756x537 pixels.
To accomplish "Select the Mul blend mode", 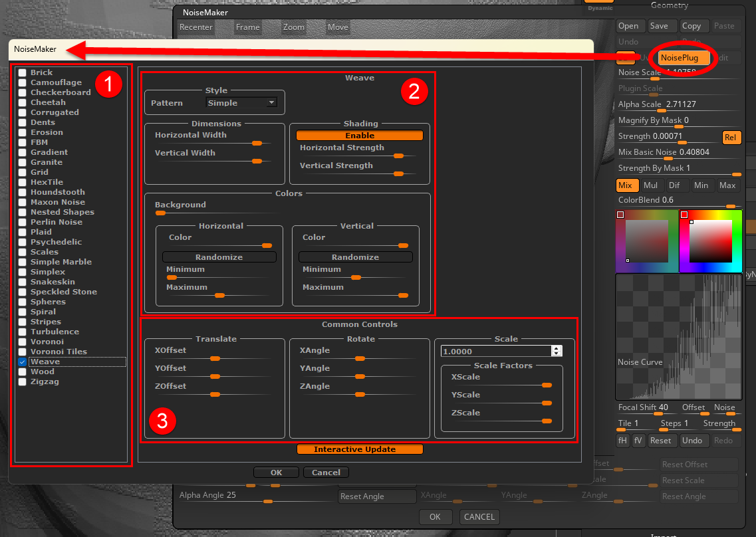I will click(650, 185).
